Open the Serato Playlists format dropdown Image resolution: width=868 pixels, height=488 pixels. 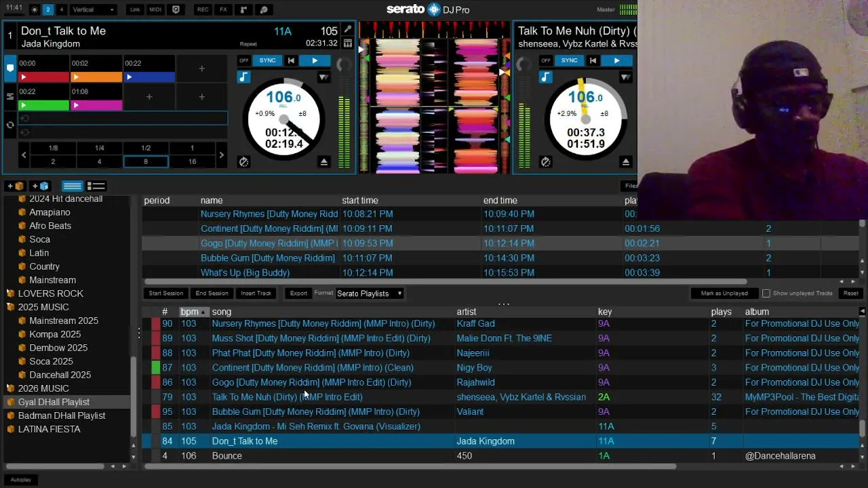(x=370, y=293)
